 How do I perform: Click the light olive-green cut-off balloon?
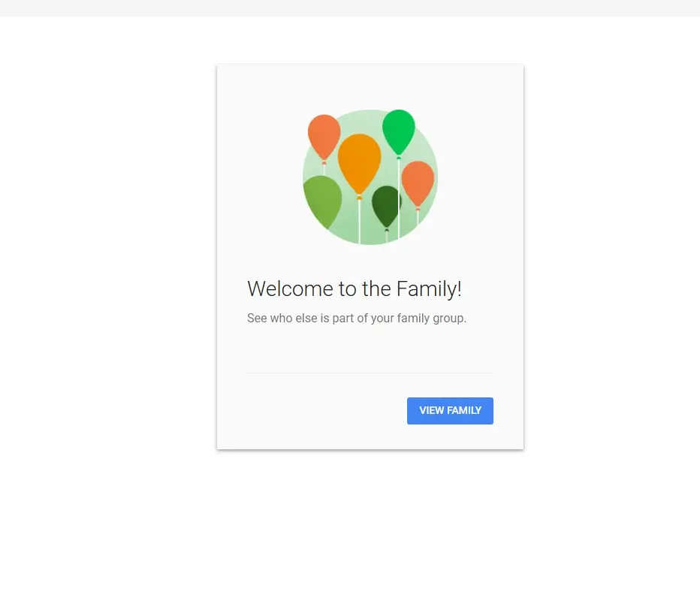tap(322, 201)
